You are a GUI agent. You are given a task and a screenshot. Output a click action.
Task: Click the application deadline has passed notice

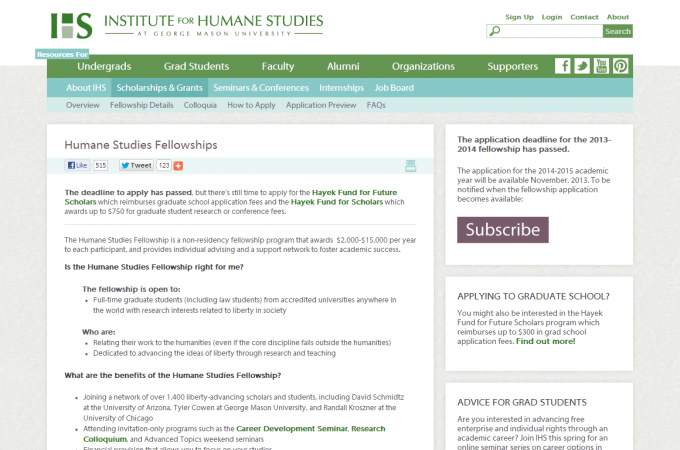click(x=534, y=144)
